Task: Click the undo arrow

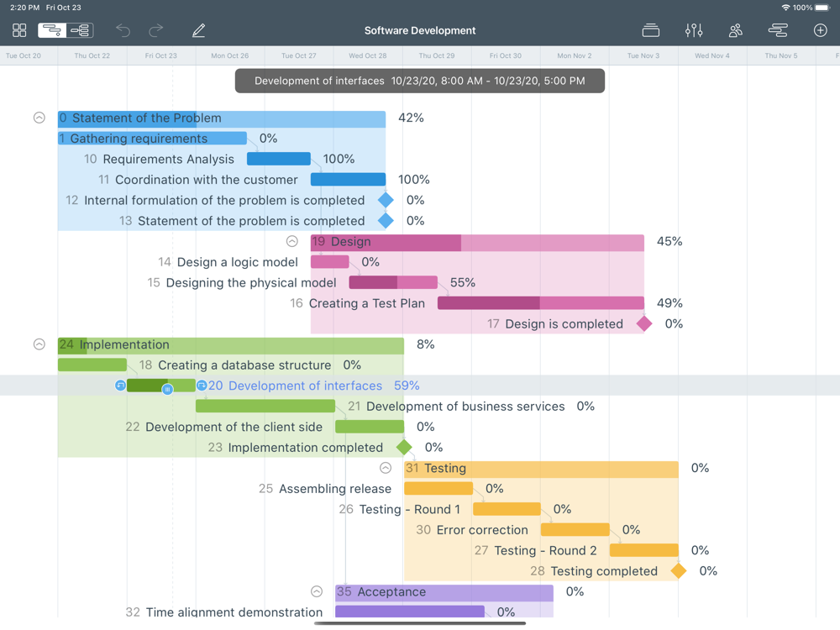Action: tap(123, 30)
